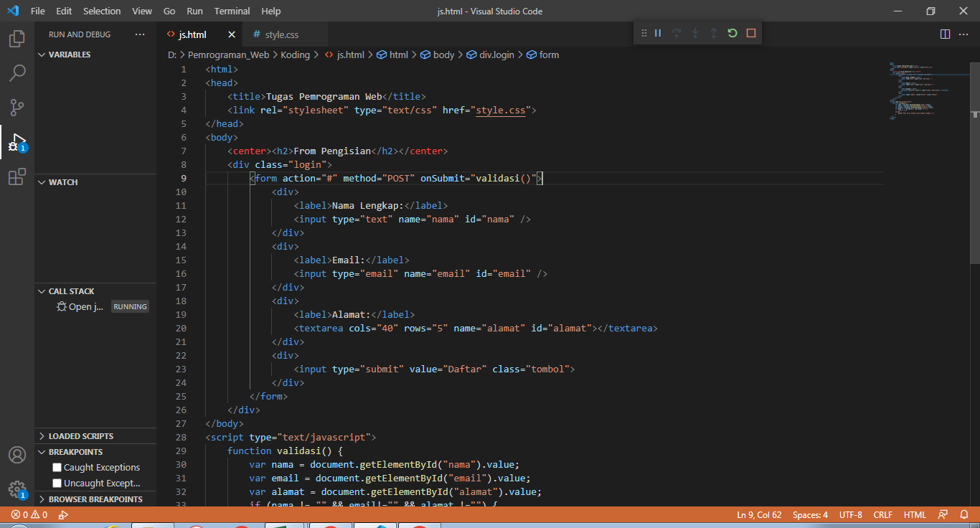Restart the debug session
Screen dimensions: 980x528
click(x=731, y=32)
